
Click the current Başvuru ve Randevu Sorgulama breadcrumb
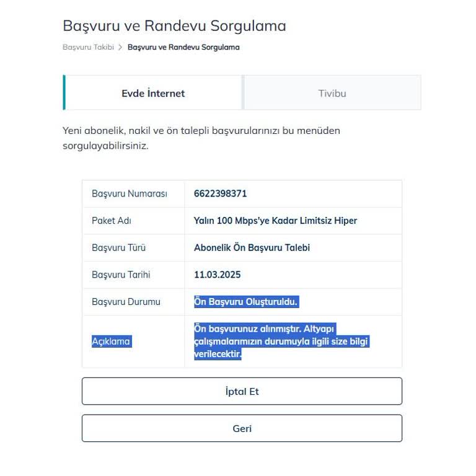183,47
